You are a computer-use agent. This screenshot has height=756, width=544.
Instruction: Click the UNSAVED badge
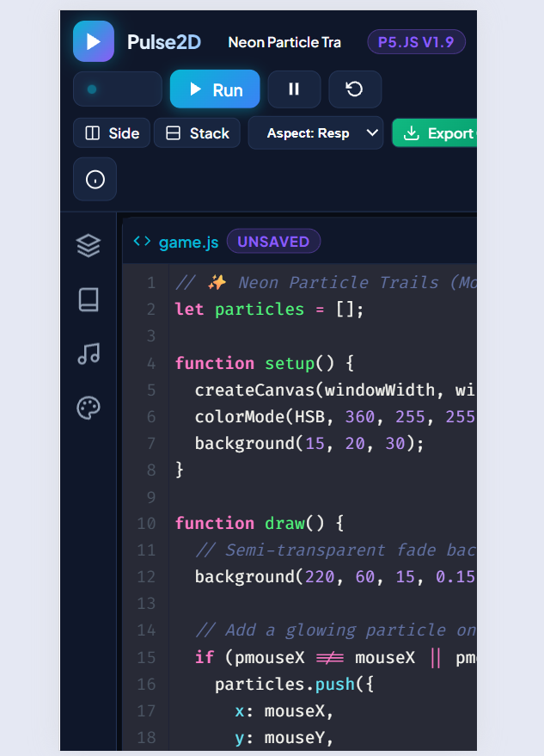point(273,242)
